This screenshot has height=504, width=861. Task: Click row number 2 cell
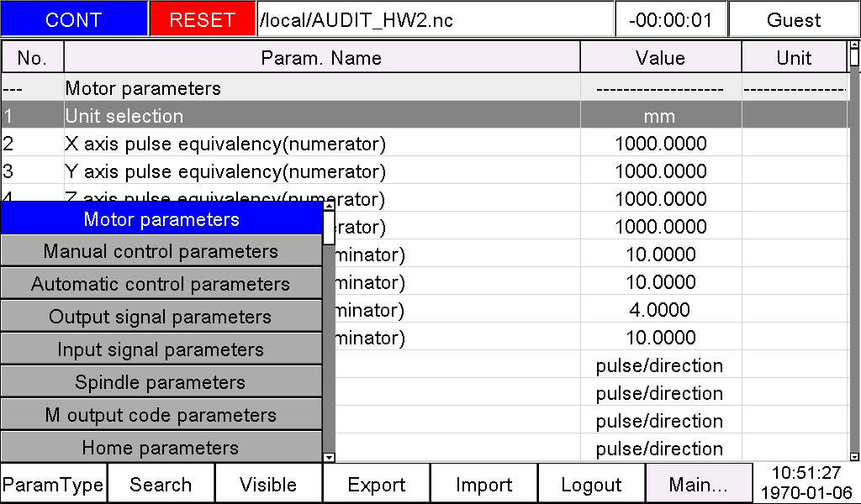[x=33, y=143]
